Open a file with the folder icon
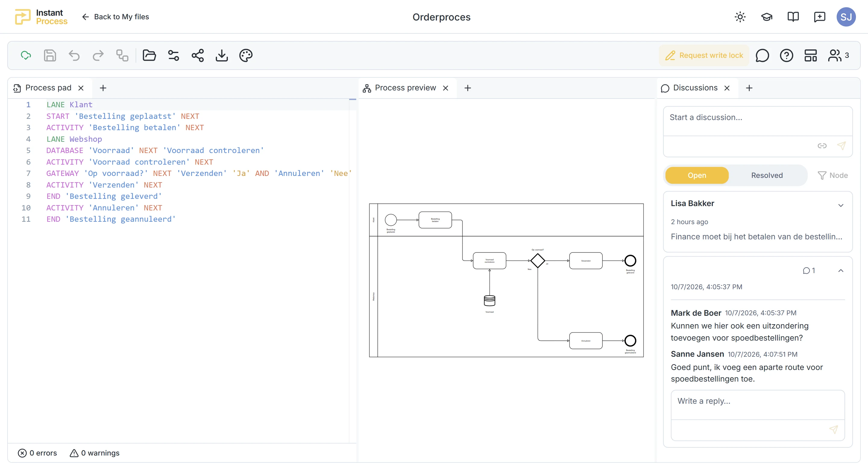868x470 pixels. (x=149, y=55)
